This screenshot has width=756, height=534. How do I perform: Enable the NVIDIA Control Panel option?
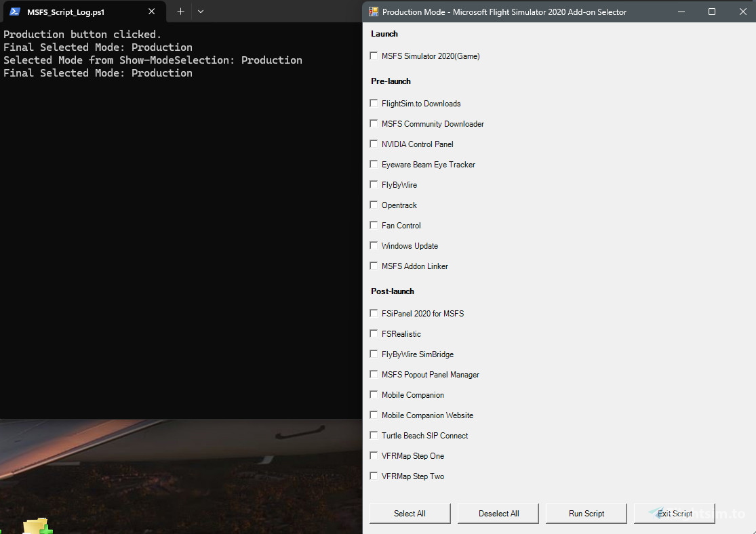tap(374, 144)
